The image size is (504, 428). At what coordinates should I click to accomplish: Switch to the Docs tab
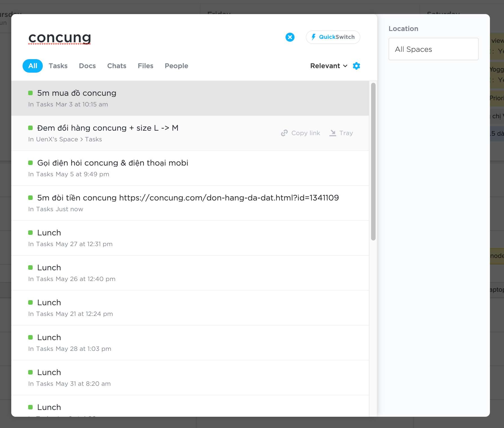[x=87, y=66]
